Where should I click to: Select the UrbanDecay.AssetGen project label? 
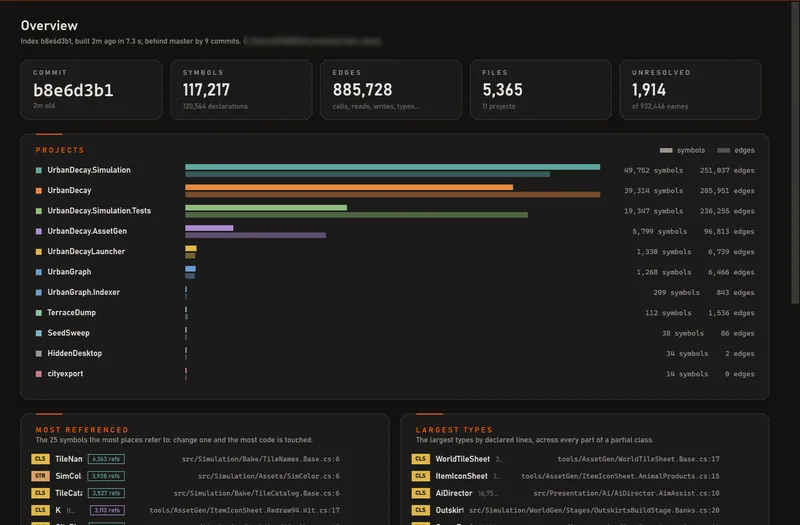click(87, 231)
